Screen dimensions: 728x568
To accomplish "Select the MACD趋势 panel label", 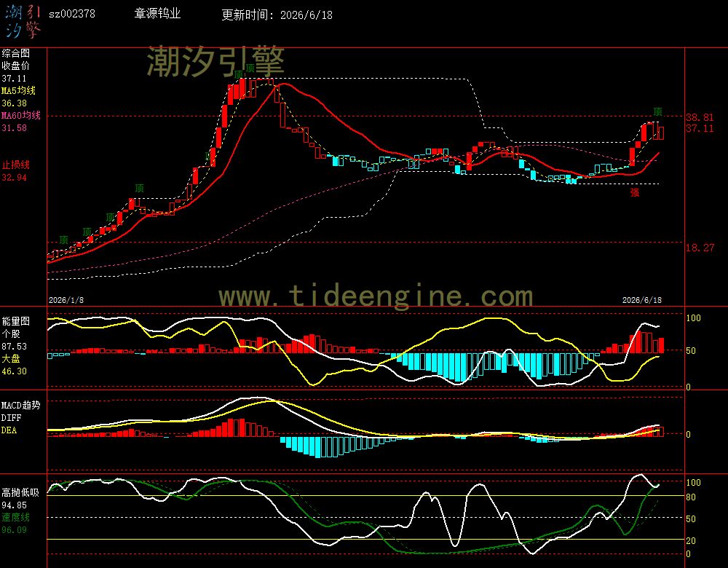I will point(21,405).
